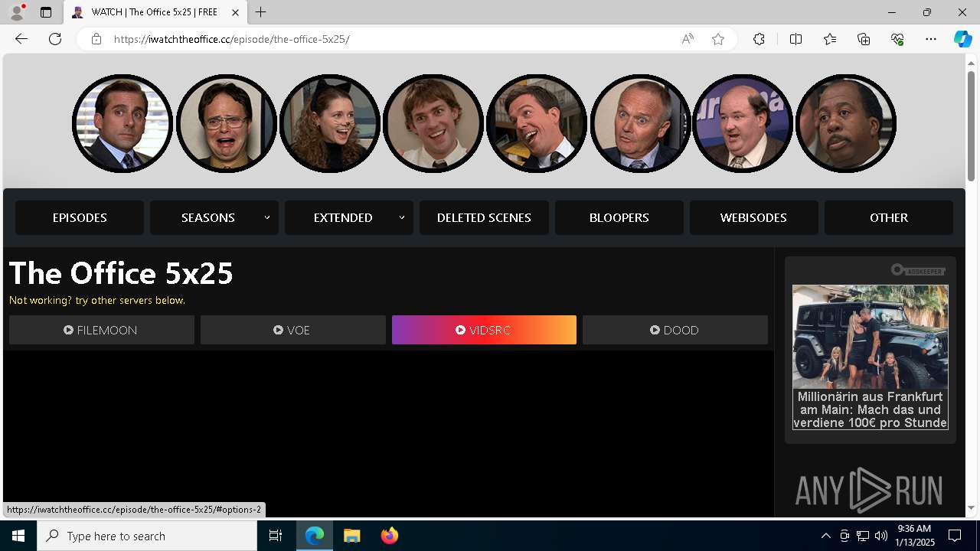Open browser Extensions menu
This screenshot has width=980, height=551.
click(759, 39)
